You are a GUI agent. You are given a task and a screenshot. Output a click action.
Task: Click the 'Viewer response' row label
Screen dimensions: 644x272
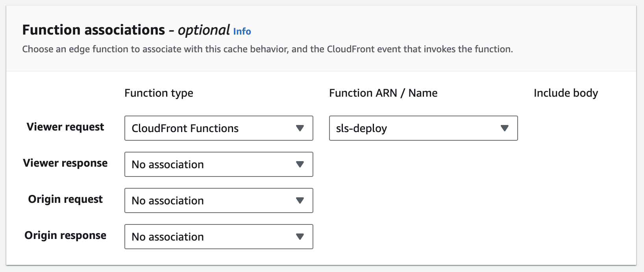point(65,163)
